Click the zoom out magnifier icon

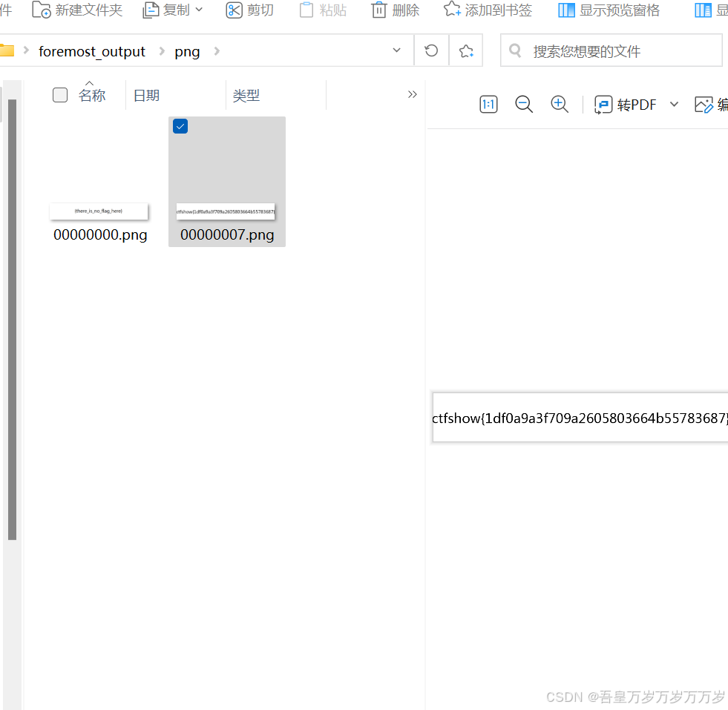coord(524,104)
